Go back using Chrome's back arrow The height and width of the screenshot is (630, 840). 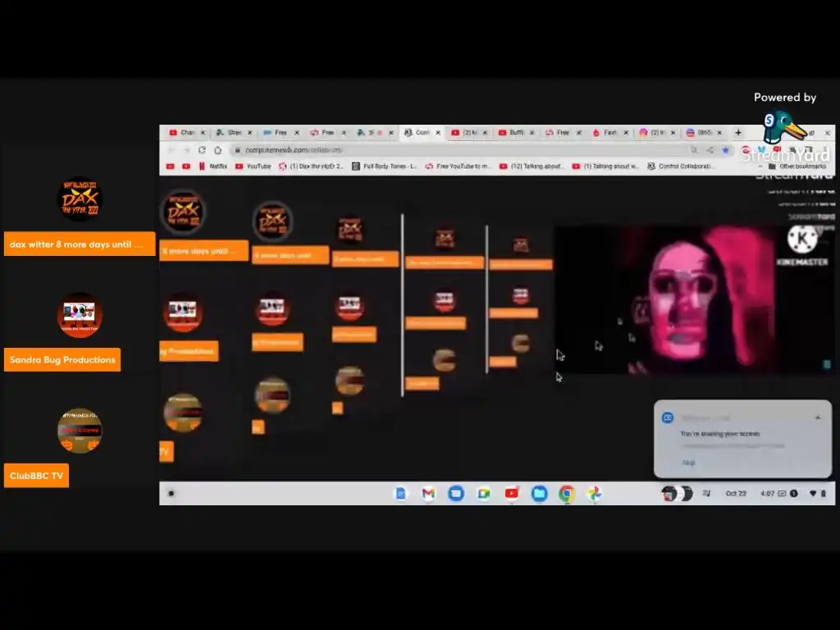click(x=171, y=150)
